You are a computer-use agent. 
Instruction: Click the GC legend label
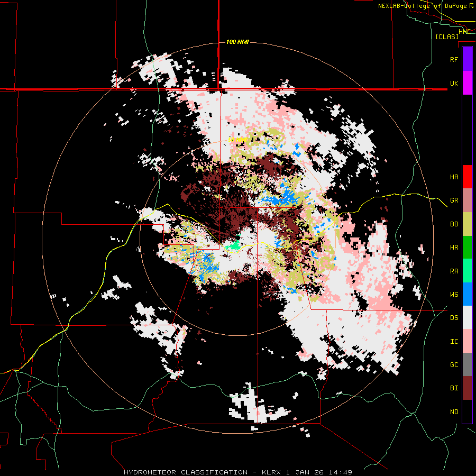[x=454, y=364]
